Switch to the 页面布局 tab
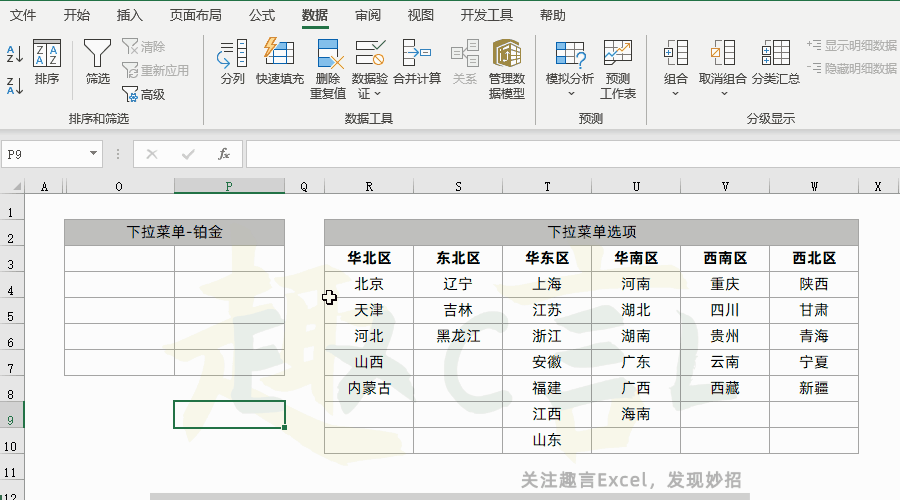The height and width of the screenshot is (500, 900). tap(195, 15)
